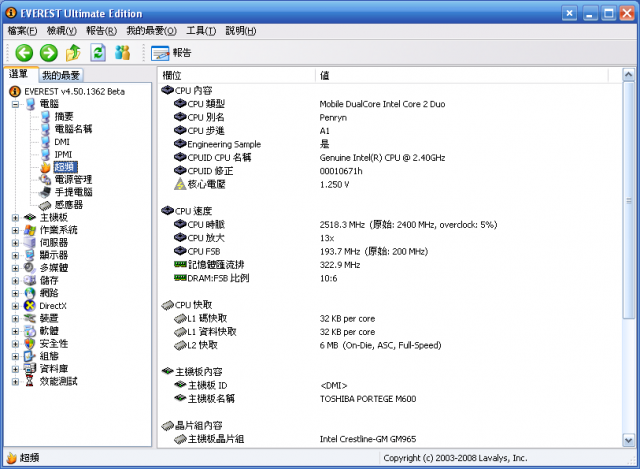Open the 工具(T) menu
The width and height of the screenshot is (640, 469).
click(201, 31)
